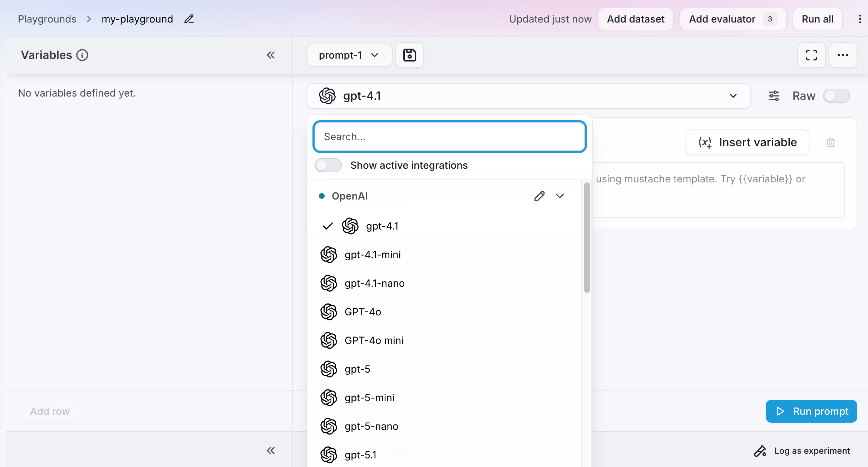
Task: Click the Log as experiment icon
Action: 760,451
